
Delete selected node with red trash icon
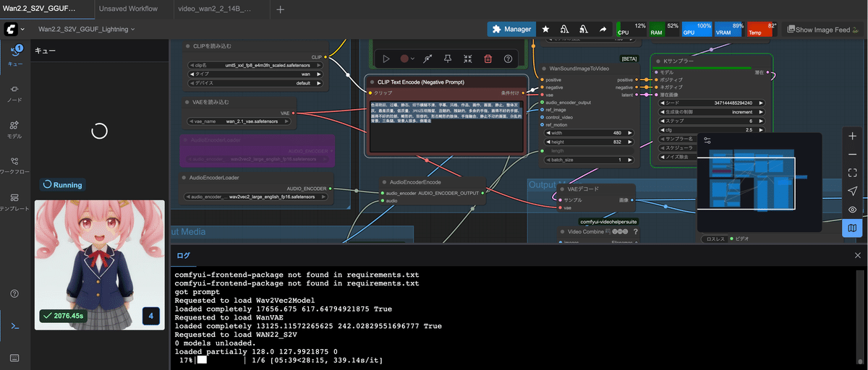tap(488, 59)
